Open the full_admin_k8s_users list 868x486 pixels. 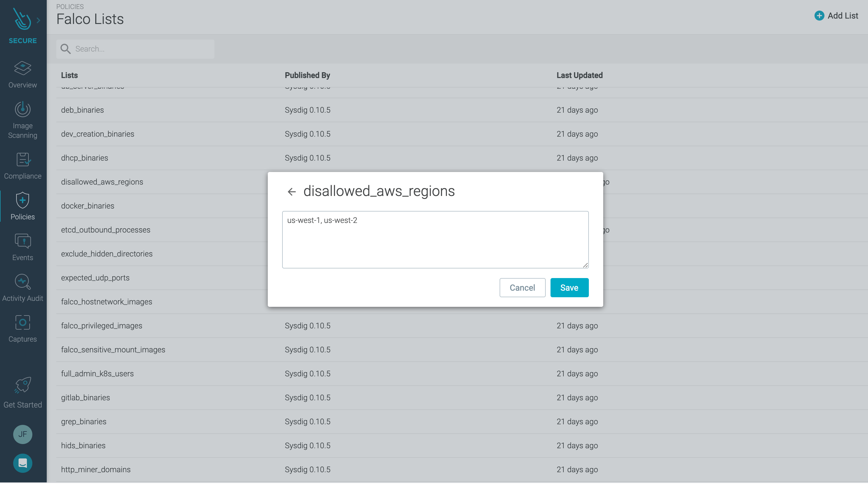click(x=462, y=373)
